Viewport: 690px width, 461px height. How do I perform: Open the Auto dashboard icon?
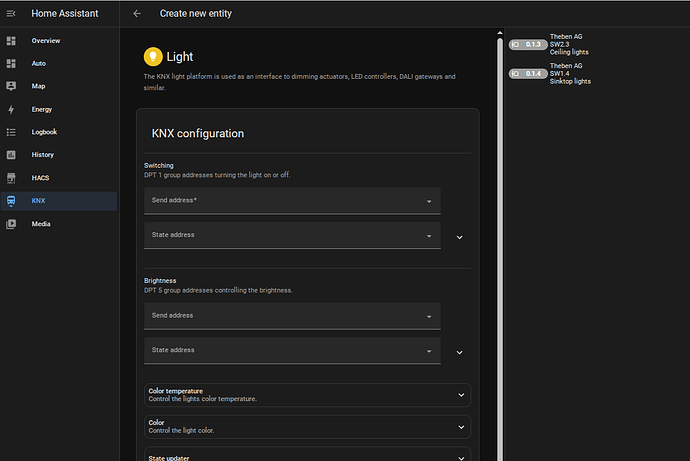click(x=11, y=63)
